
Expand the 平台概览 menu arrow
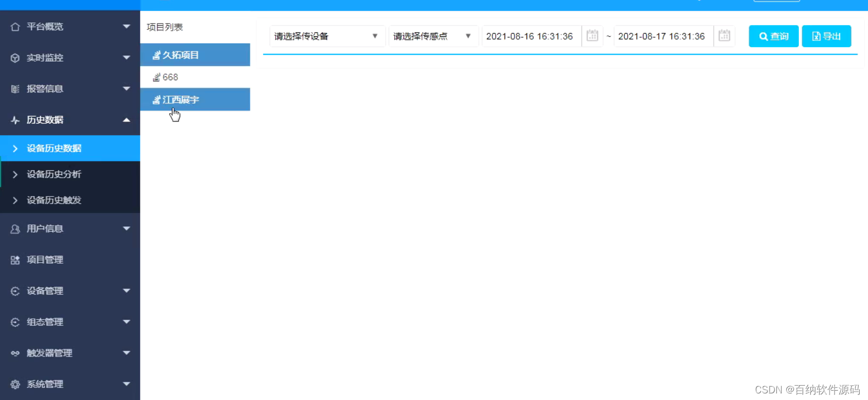coord(127,26)
